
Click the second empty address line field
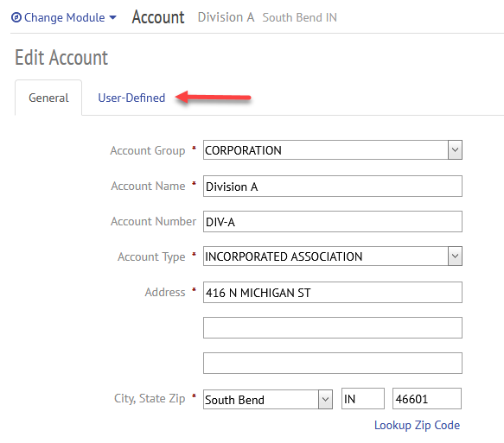pyautogui.click(x=333, y=328)
